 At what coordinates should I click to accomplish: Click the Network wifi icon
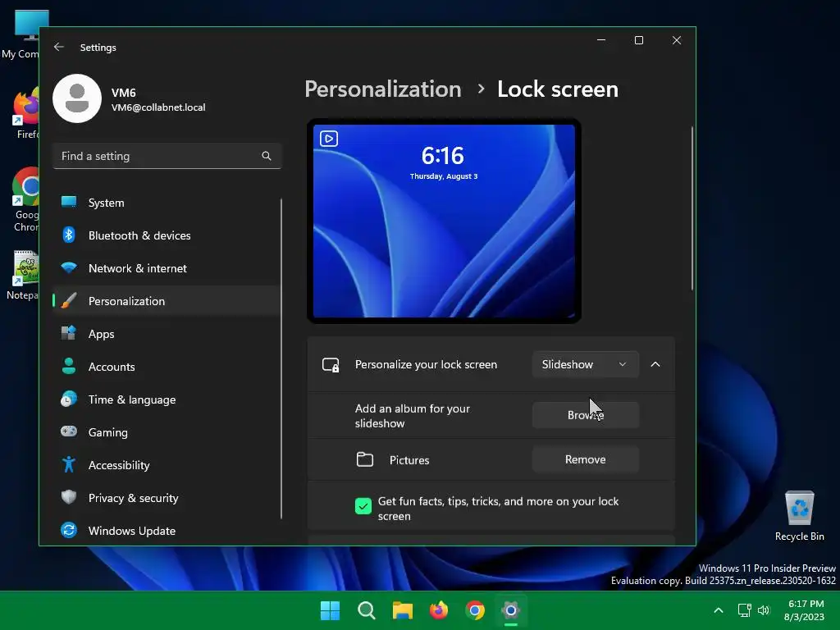pos(69,267)
